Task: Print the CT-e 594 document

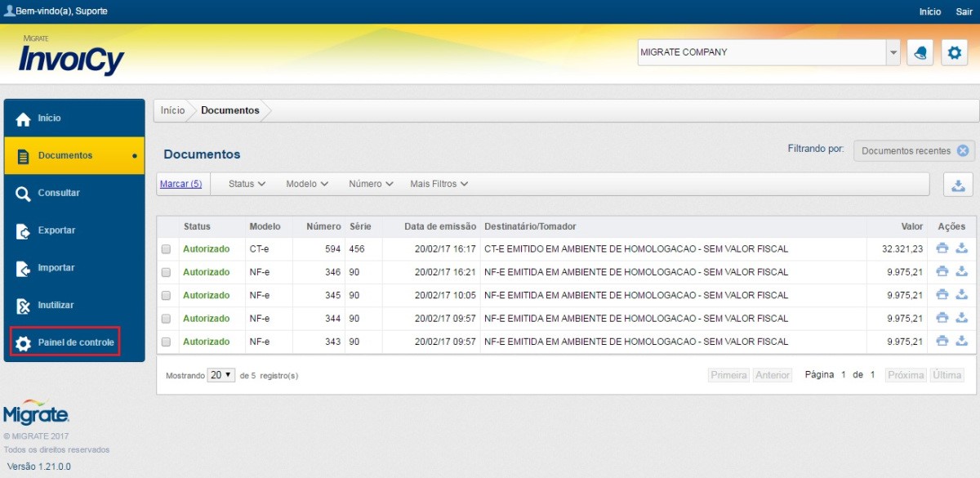Action: click(x=942, y=248)
